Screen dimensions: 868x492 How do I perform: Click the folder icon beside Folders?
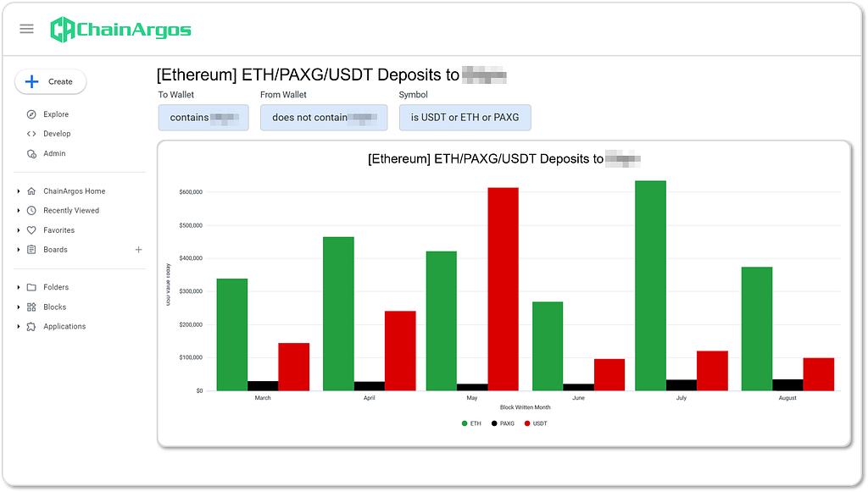click(x=31, y=287)
